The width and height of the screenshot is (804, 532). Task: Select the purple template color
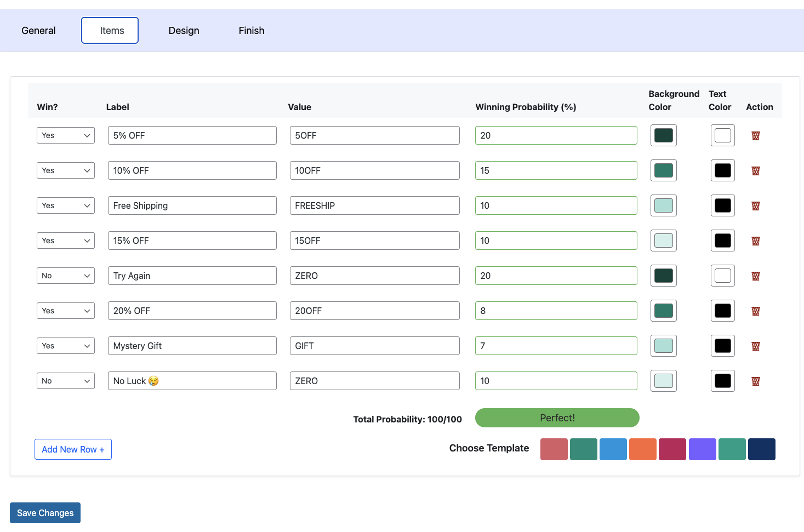[x=702, y=449]
